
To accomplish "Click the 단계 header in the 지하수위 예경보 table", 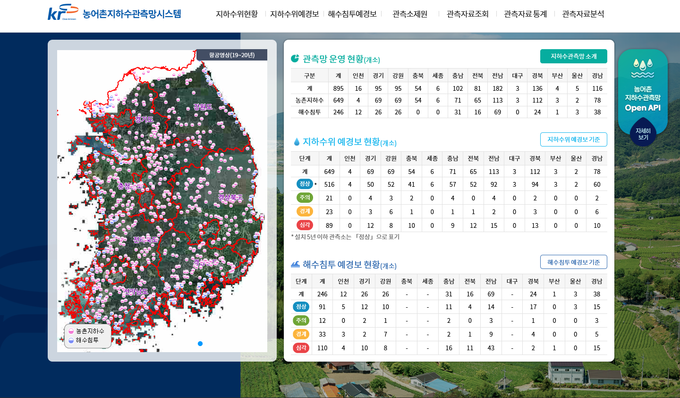I will pos(304,159).
